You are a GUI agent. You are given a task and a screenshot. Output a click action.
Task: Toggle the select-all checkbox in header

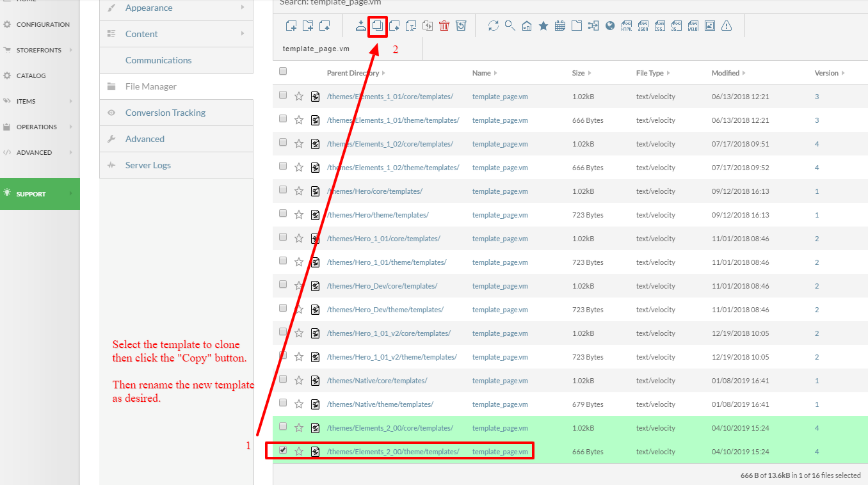coord(283,72)
